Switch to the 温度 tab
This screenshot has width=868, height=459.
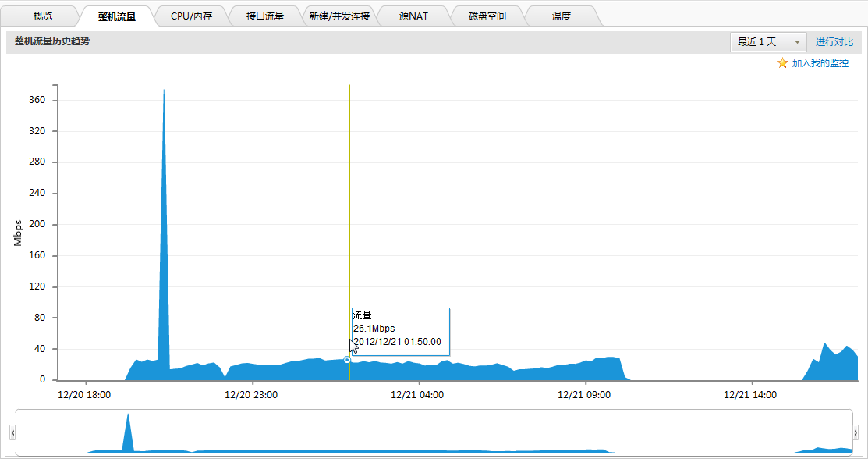point(562,16)
